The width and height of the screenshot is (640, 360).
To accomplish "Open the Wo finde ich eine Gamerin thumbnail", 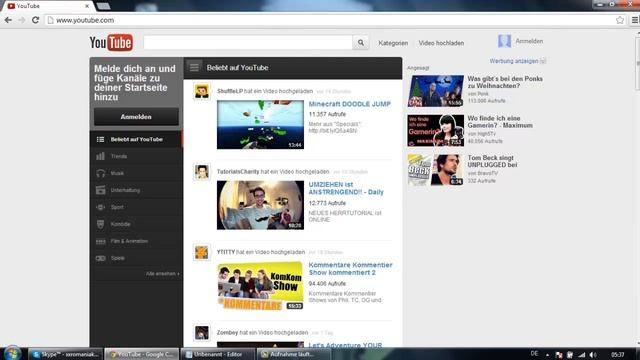I will point(436,130).
